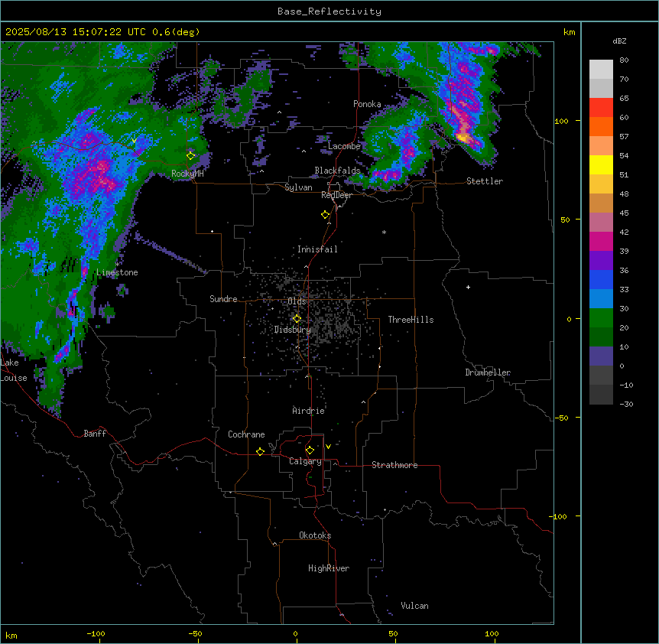Click the Vulcan label

pyautogui.click(x=415, y=606)
